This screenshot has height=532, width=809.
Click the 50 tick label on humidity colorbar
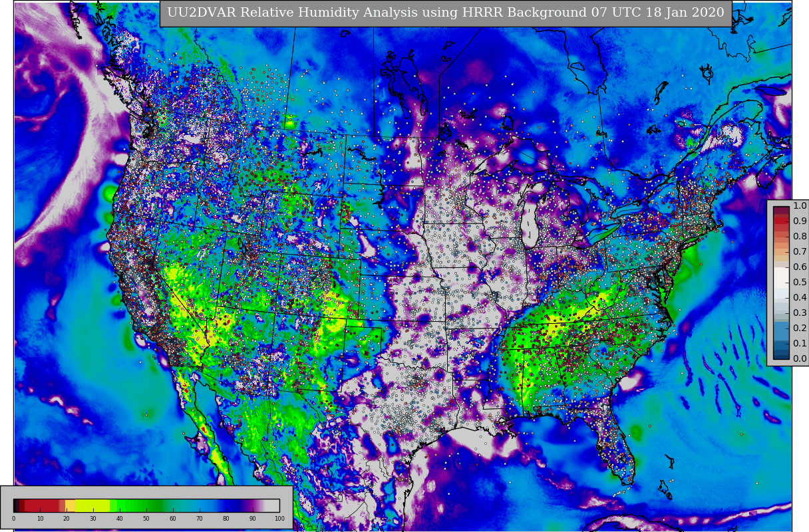(146, 519)
